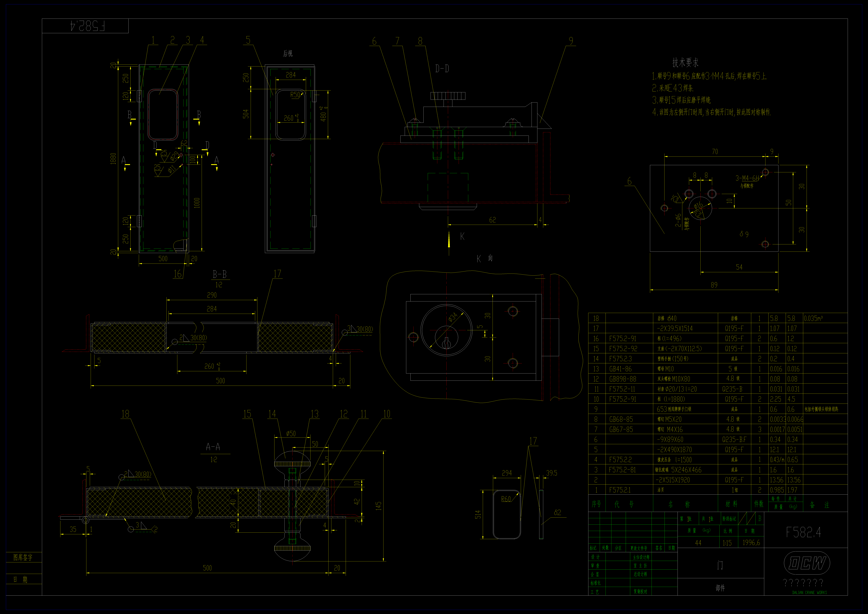The width and height of the screenshot is (868, 614).
Task: Click BOM cell 'F575.2-92'
Action: pos(623,349)
